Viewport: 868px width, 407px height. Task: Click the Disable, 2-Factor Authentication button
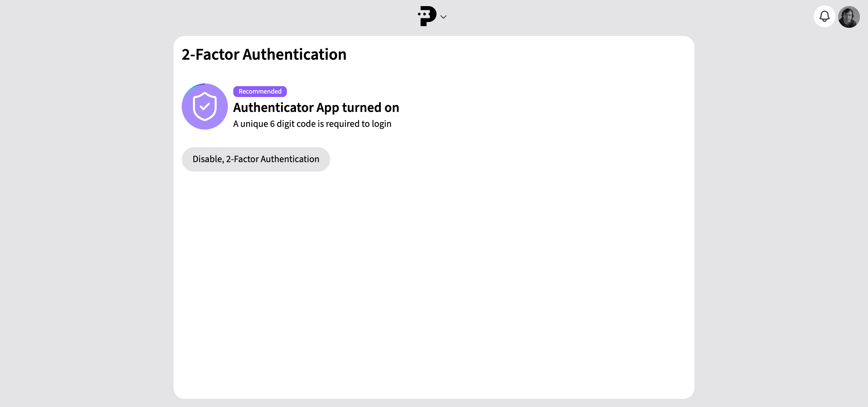[256, 159]
